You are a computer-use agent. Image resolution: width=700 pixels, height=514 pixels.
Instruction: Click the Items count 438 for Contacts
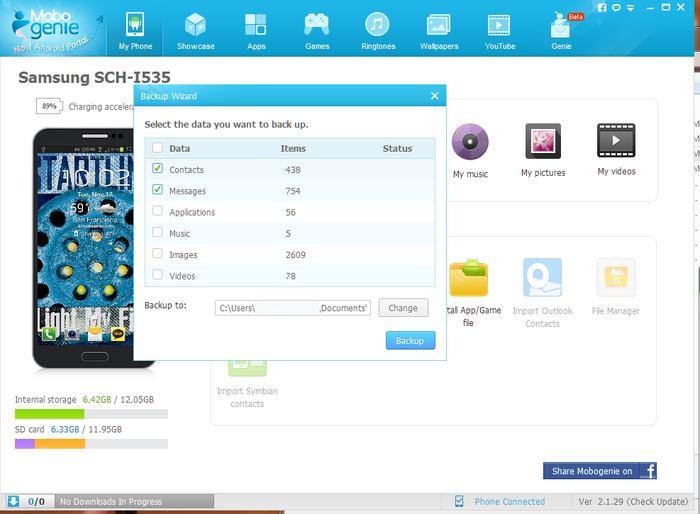[x=293, y=170]
